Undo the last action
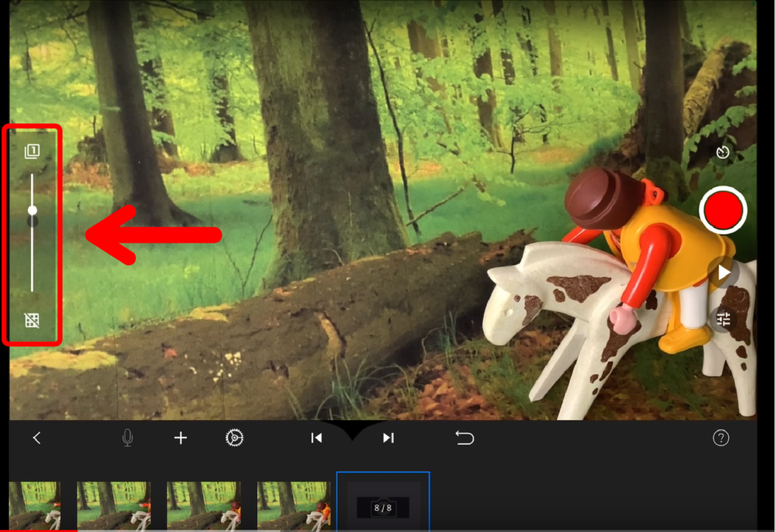 465,438
